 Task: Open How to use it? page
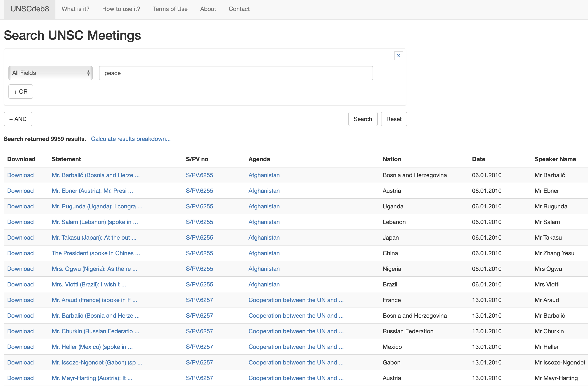click(x=121, y=9)
